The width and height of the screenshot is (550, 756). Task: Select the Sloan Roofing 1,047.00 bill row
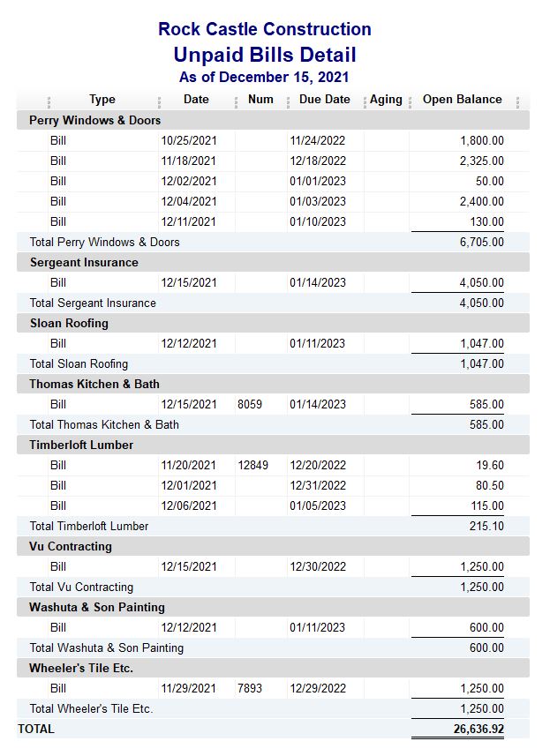(273, 343)
